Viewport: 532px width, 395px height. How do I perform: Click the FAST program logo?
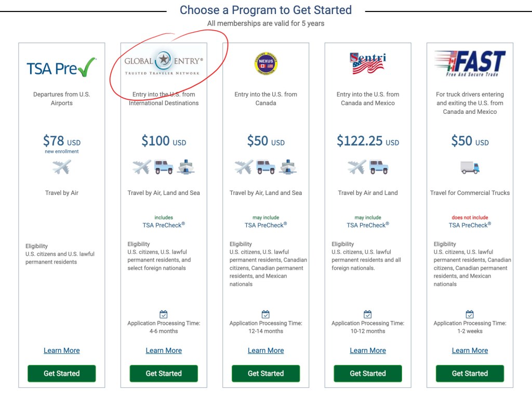[470, 64]
